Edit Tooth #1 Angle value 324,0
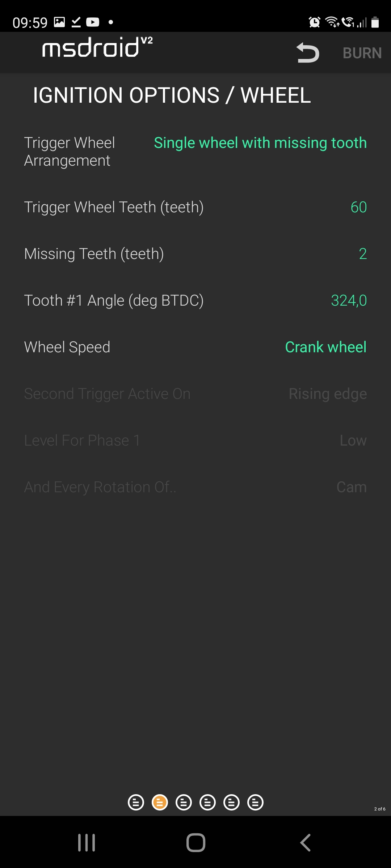 pos(349,301)
